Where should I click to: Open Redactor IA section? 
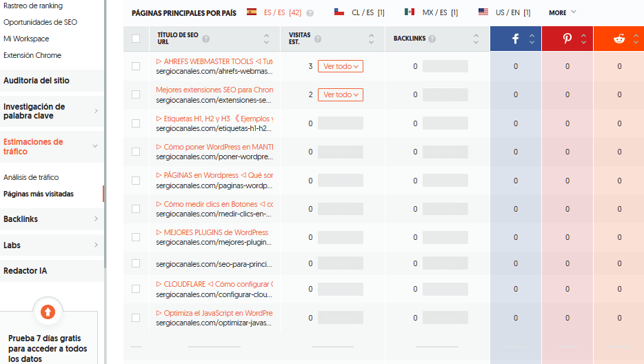pos(51,271)
